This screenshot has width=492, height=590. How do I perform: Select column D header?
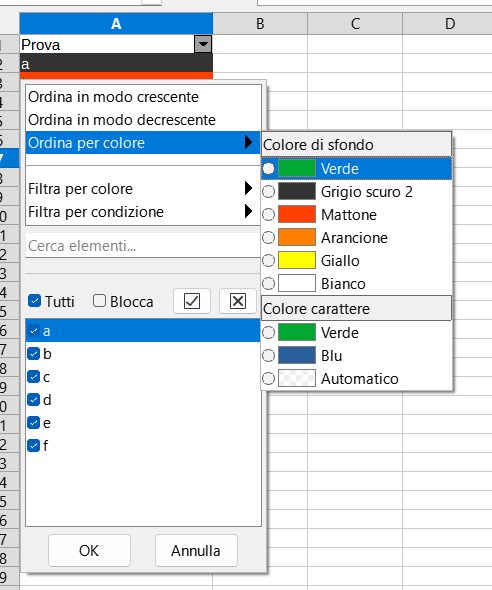coord(448,23)
